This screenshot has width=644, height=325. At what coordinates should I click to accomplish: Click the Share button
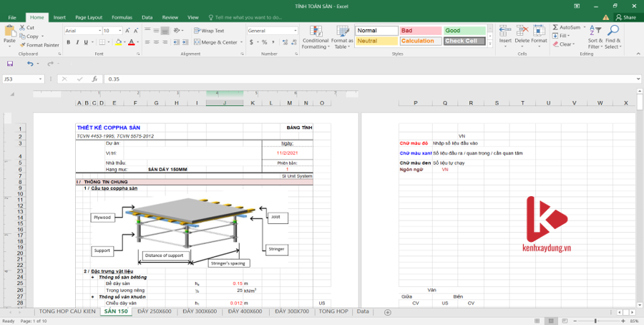click(x=625, y=16)
